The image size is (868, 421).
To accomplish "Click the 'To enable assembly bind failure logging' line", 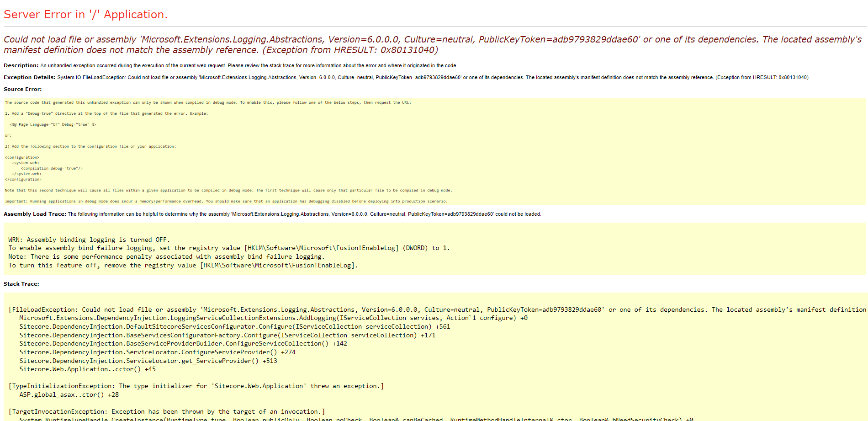I will tap(229, 248).
